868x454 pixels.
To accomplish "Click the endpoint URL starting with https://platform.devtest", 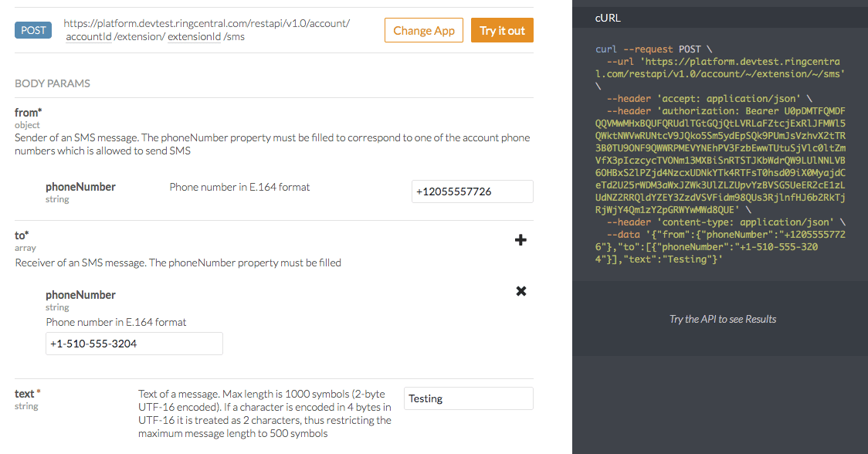I will (206, 24).
